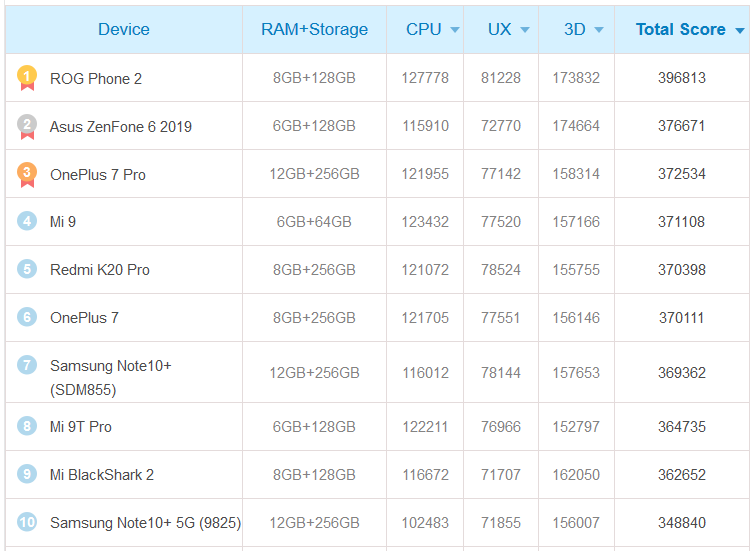
Task: Click the Device column header
Action: click(124, 29)
